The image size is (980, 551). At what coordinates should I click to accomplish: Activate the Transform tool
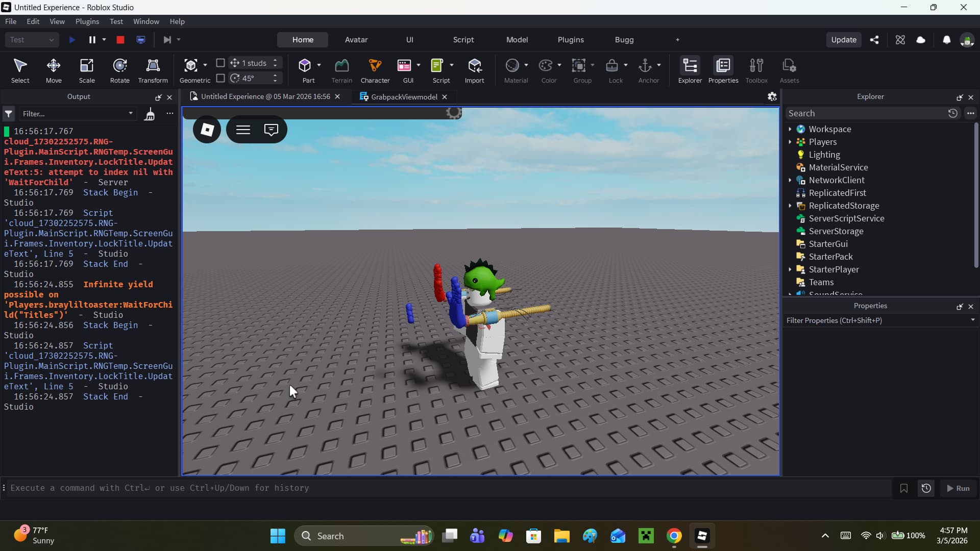153,70
